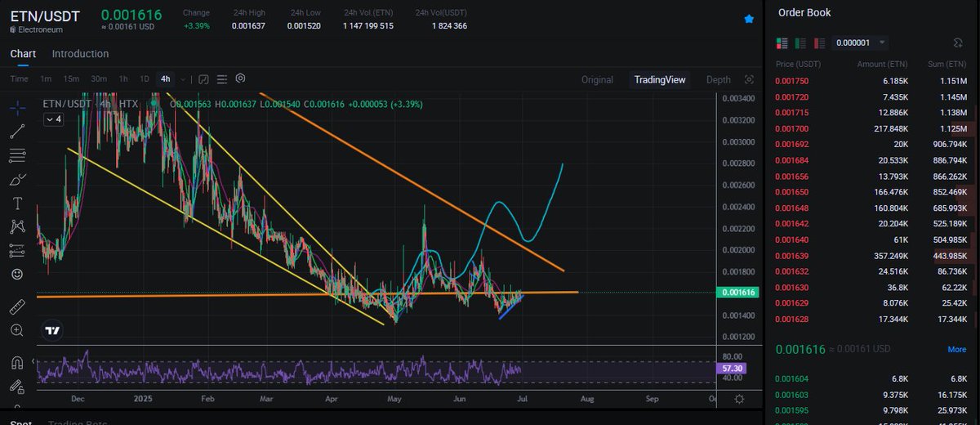Click the TradingView logo on chart
The height and width of the screenshot is (425, 980).
tap(52, 330)
